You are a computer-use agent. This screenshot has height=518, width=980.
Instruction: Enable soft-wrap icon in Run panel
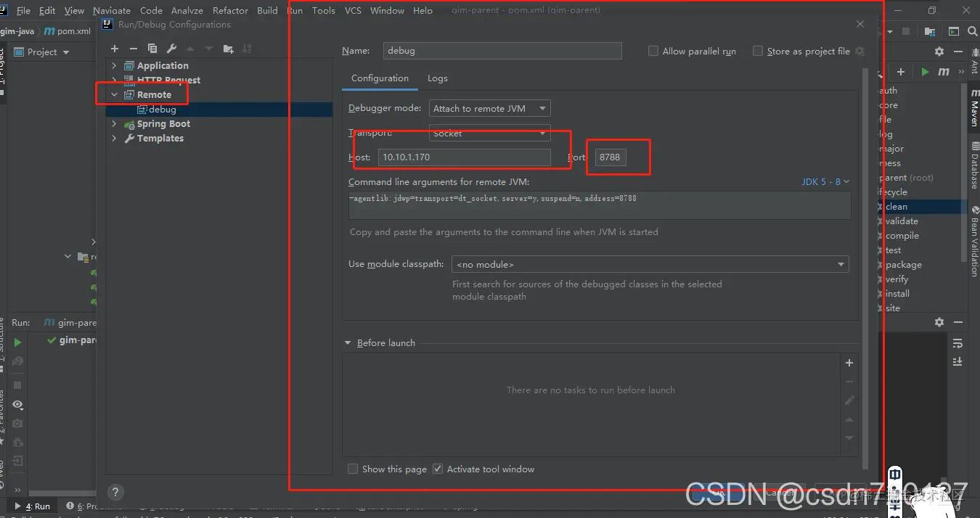[x=957, y=343]
